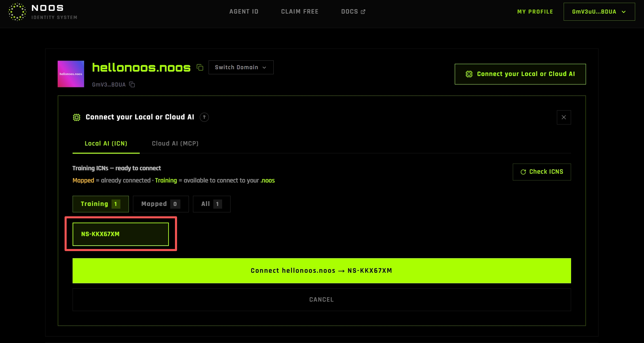Switch to Cloud AI (MCP) tab
The image size is (644, 343).
(175, 144)
